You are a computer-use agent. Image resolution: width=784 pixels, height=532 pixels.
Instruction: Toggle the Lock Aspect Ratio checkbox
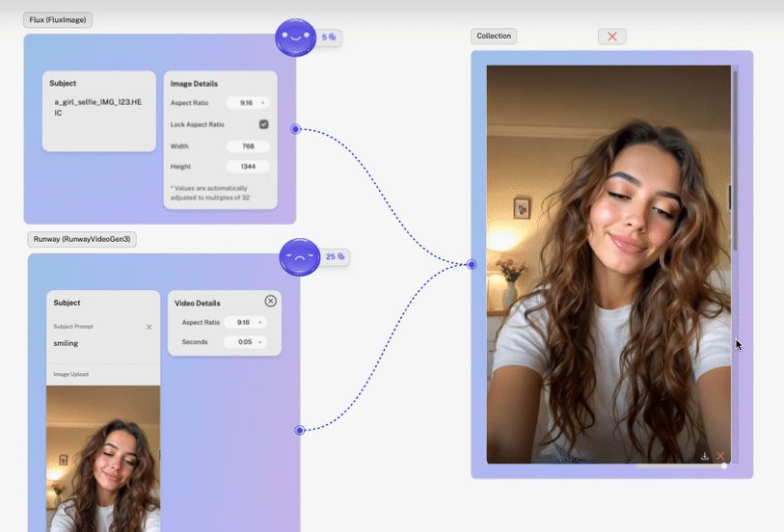263,124
